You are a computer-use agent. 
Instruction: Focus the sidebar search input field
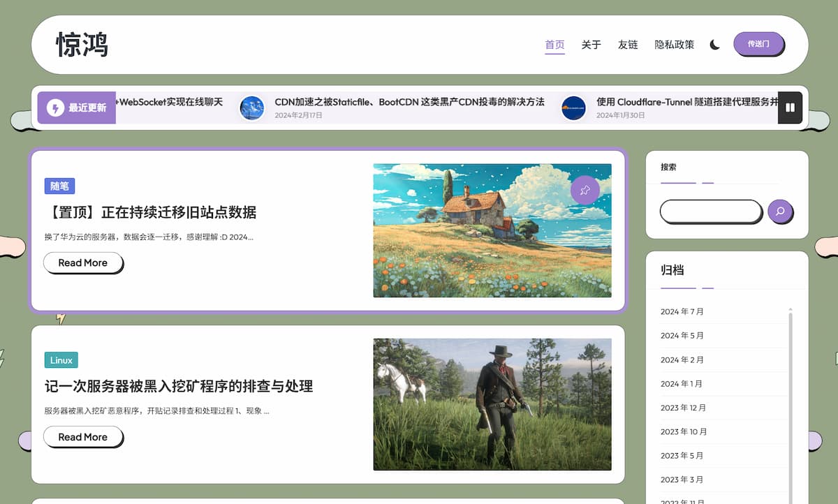[x=710, y=212]
